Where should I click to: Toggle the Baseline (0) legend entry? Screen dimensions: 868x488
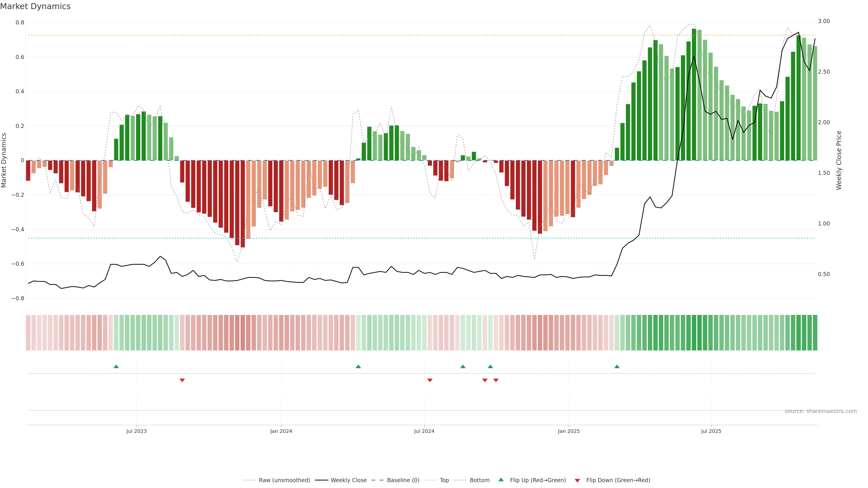point(403,480)
